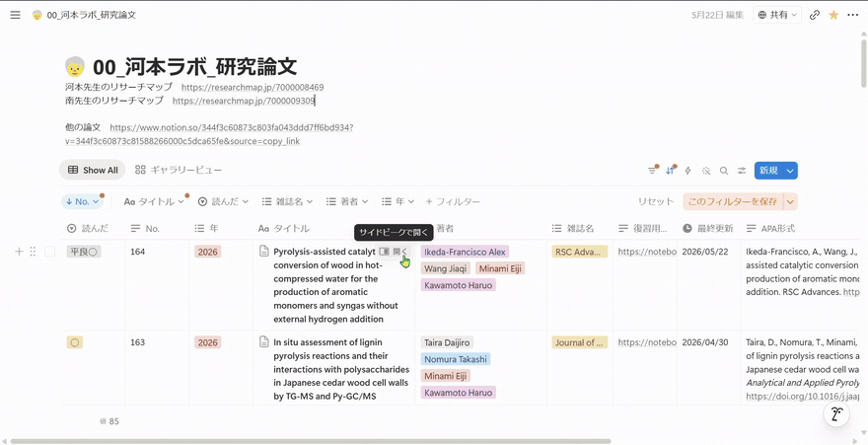868x445 pixels.
Task: Open the notion.so 他の論文 link
Action: [x=209, y=134]
